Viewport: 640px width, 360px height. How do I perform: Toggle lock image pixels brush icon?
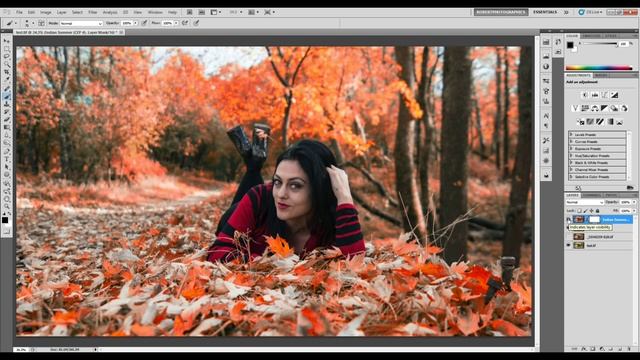pyautogui.click(x=585, y=211)
